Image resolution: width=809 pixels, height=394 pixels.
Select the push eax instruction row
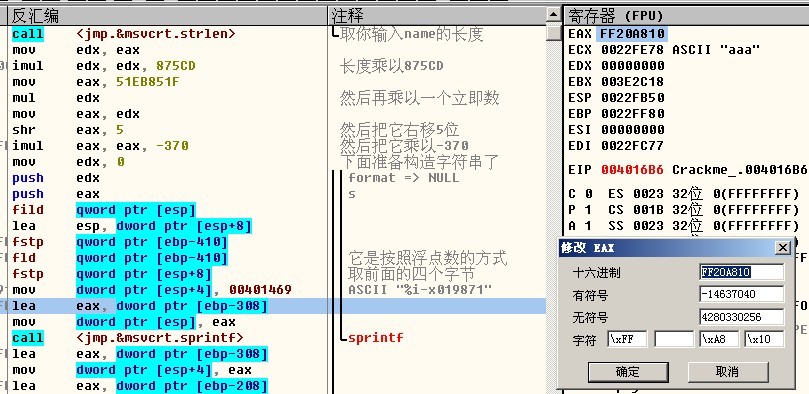pos(168,194)
